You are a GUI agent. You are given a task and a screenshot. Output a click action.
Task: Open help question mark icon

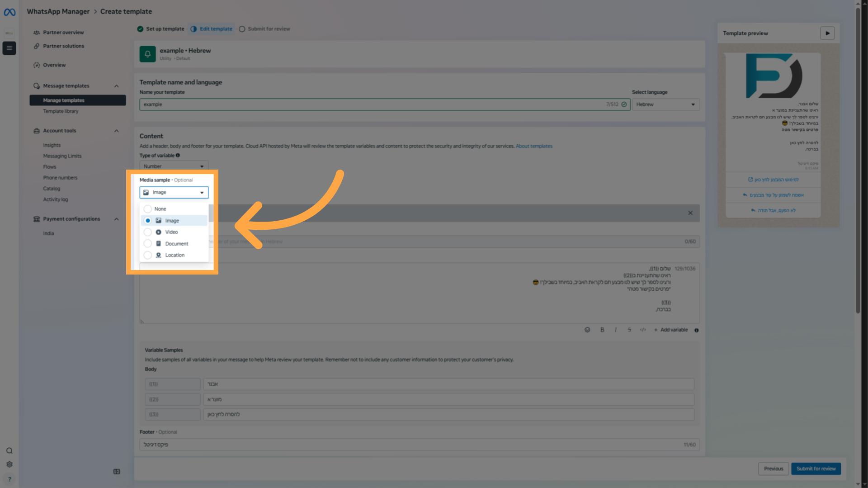tap(9, 479)
